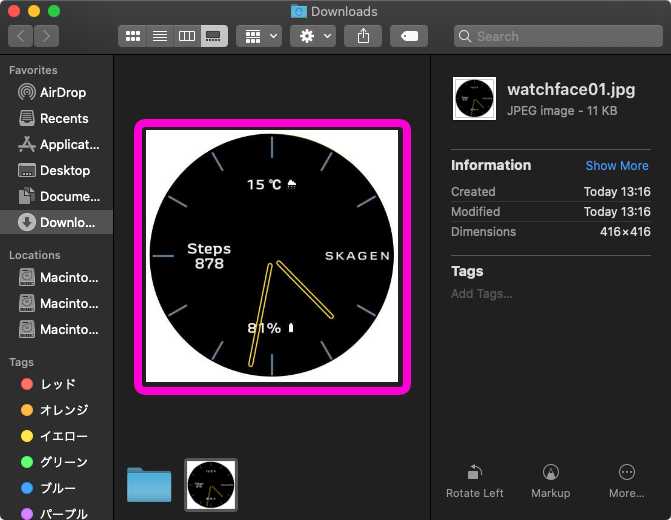671x520 pixels.
Task: Click the Favorites sidebar heading
Action: (33, 70)
